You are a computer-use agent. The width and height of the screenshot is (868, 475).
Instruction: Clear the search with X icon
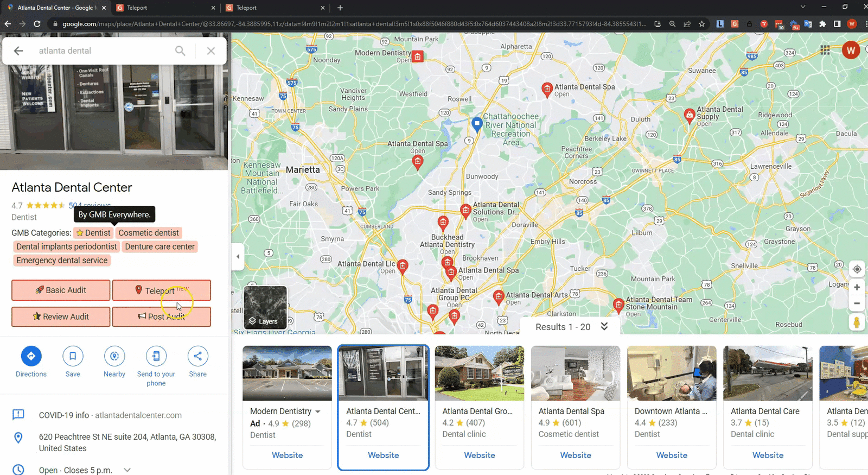point(211,50)
